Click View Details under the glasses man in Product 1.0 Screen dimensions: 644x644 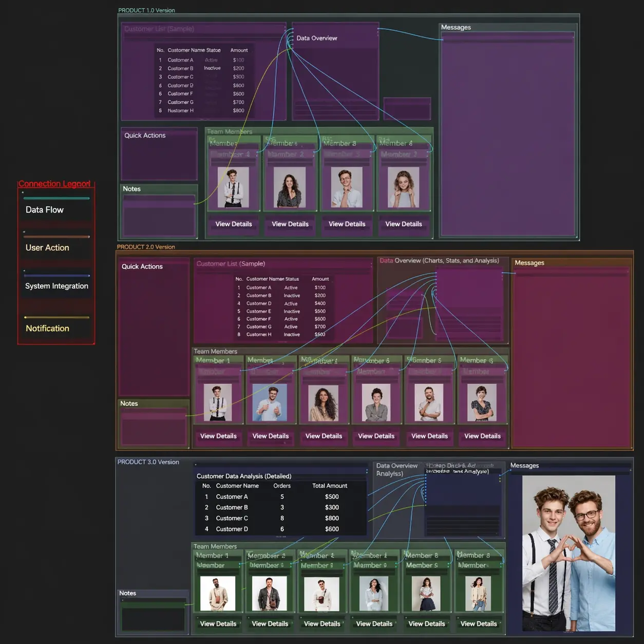point(347,224)
